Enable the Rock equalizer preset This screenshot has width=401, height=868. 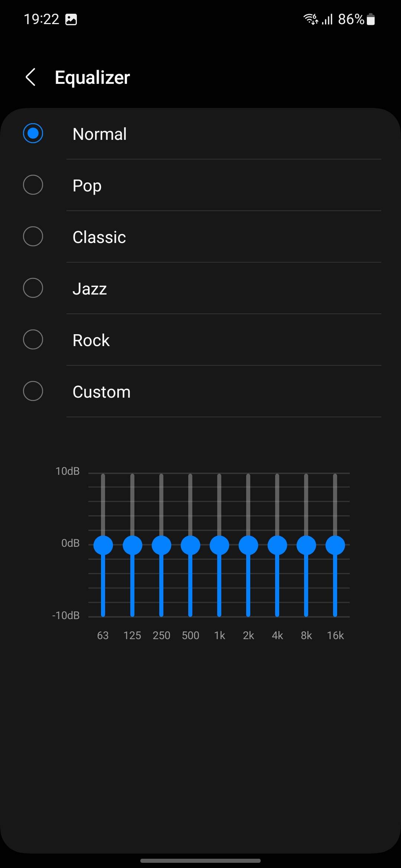click(33, 340)
